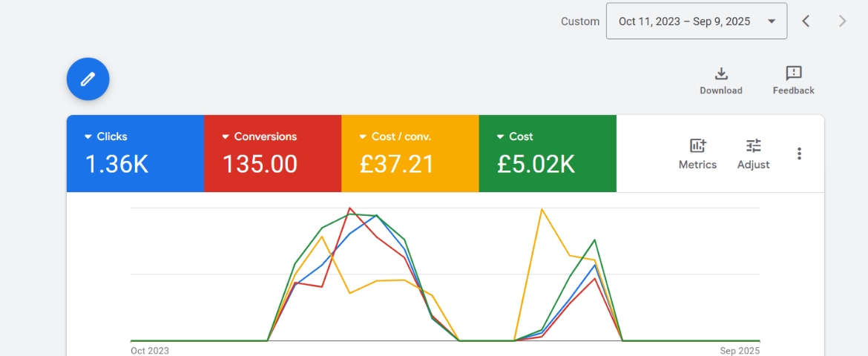Click the Custom date range label
This screenshot has height=356, width=868.
579,22
